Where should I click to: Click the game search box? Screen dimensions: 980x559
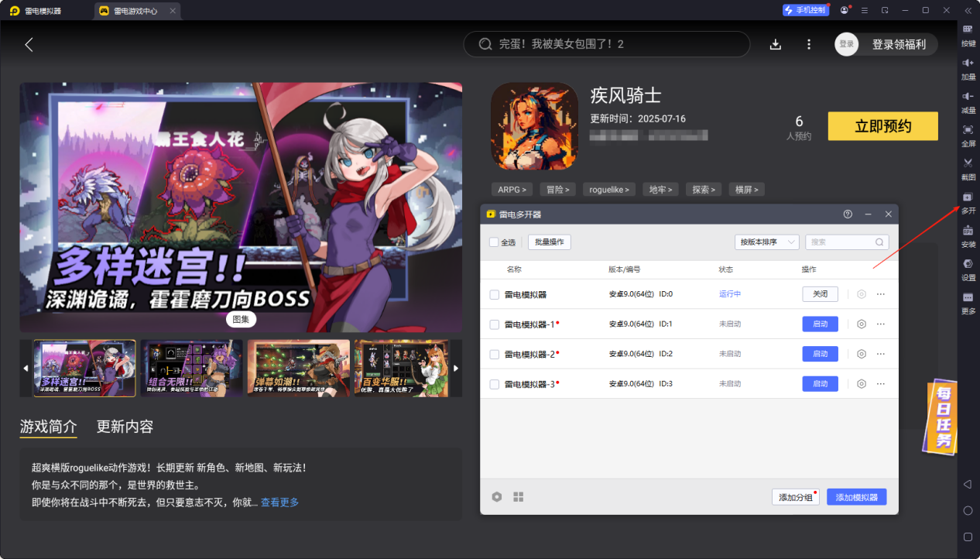[607, 44]
